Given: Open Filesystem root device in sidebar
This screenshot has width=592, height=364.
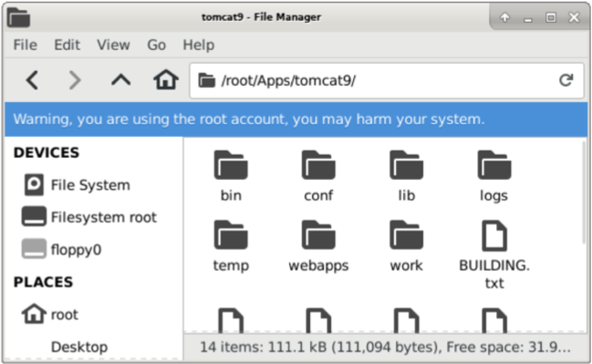Looking at the screenshot, I should click(x=89, y=217).
